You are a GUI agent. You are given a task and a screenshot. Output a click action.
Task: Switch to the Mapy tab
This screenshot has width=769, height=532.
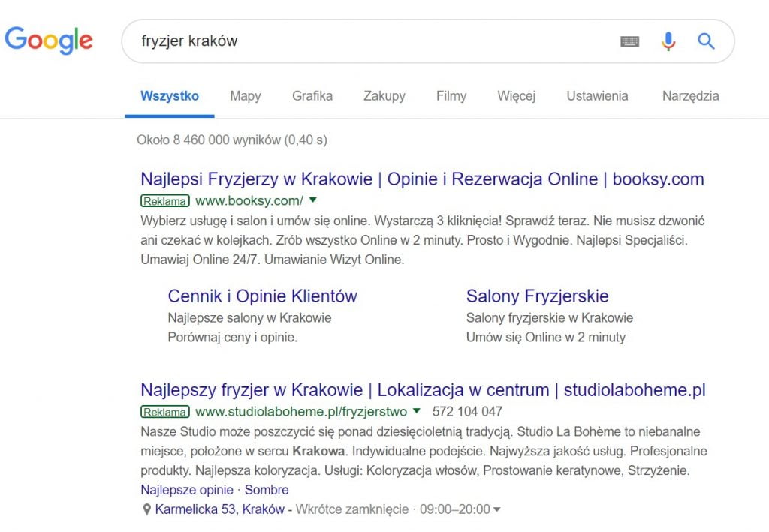tap(246, 96)
